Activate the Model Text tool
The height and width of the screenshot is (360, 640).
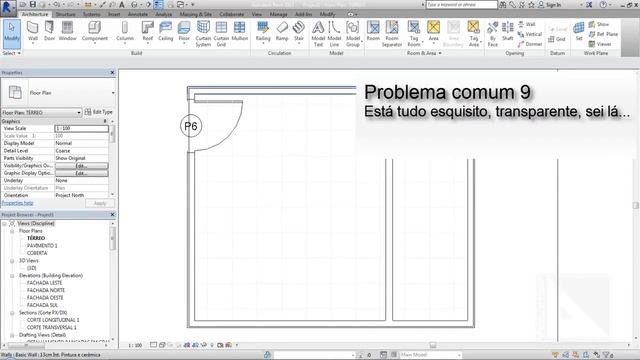318,34
